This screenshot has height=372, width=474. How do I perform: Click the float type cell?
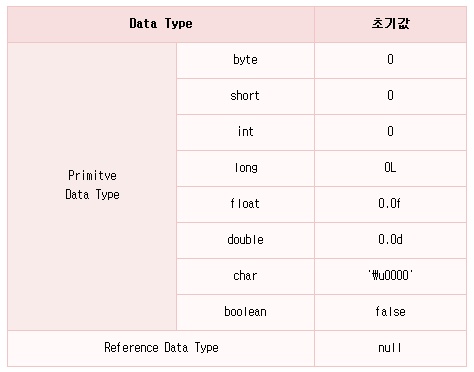245,204
